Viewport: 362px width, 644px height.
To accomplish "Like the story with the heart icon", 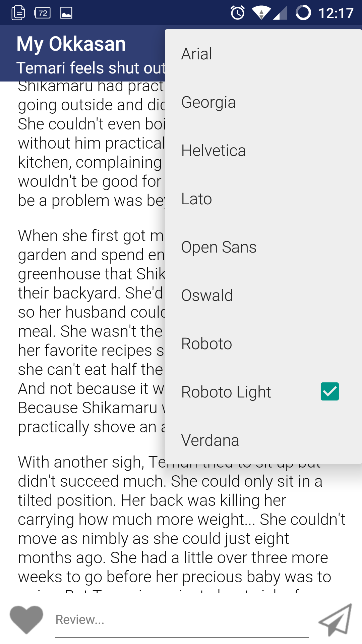I will tap(25, 620).
